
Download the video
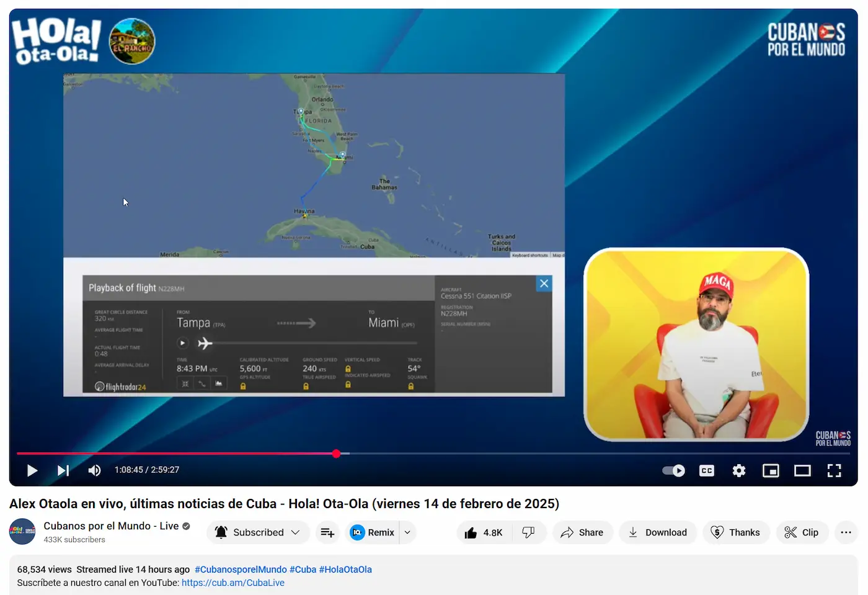coord(658,532)
